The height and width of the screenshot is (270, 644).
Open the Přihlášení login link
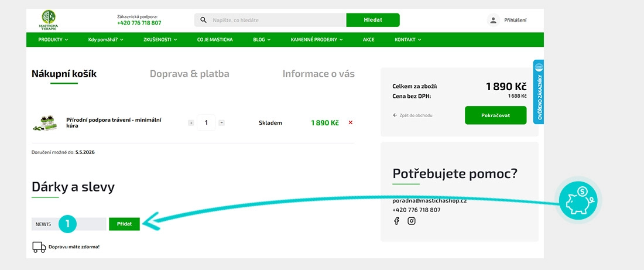pyautogui.click(x=515, y=20)
